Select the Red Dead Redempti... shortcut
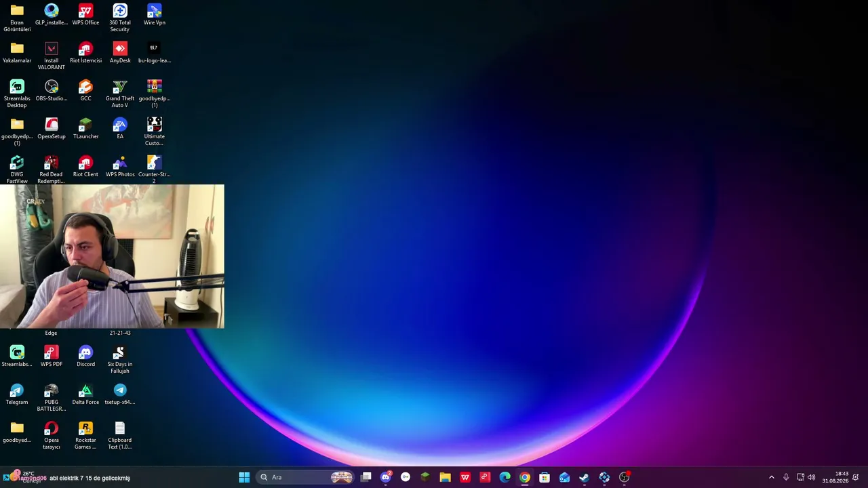 [52, 169]
